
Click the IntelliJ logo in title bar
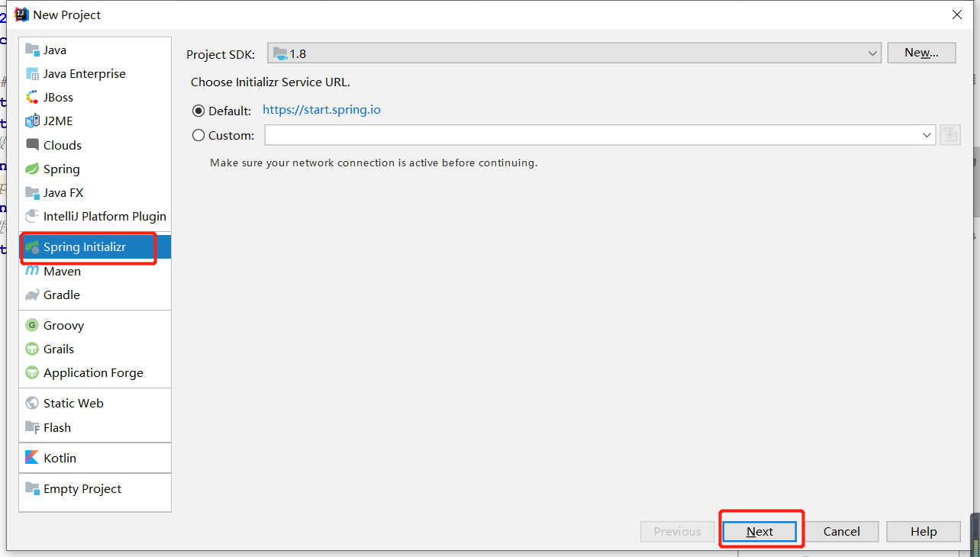(21, 14)
